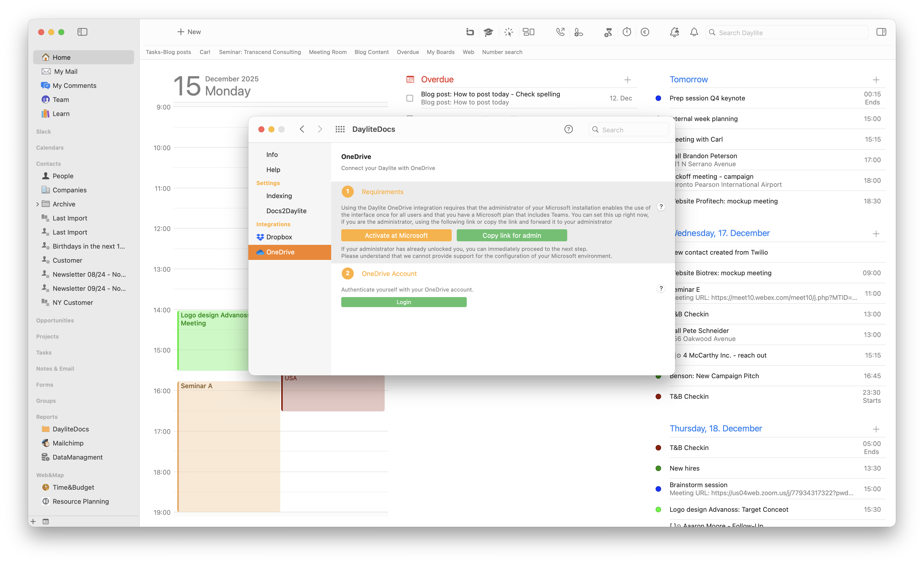Click the DayliteDocs help question icon
924x564 pixels.
click(568, 129)
